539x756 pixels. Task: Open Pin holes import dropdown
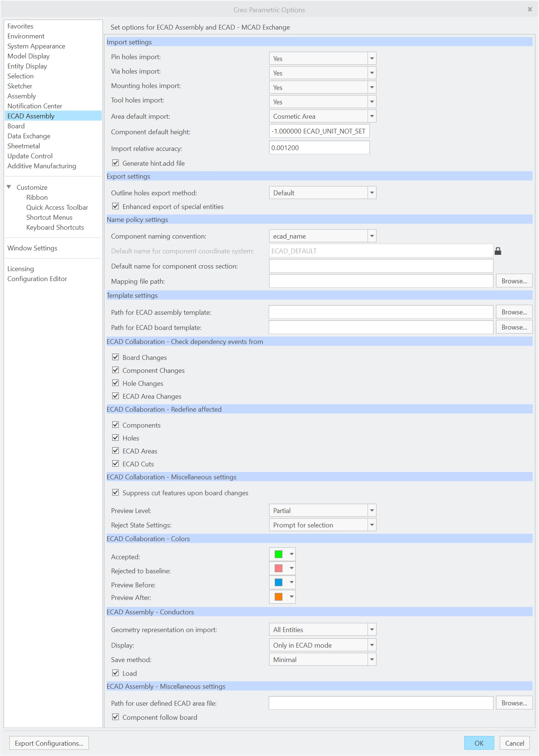pyautogui.click(x=322, y=58)
